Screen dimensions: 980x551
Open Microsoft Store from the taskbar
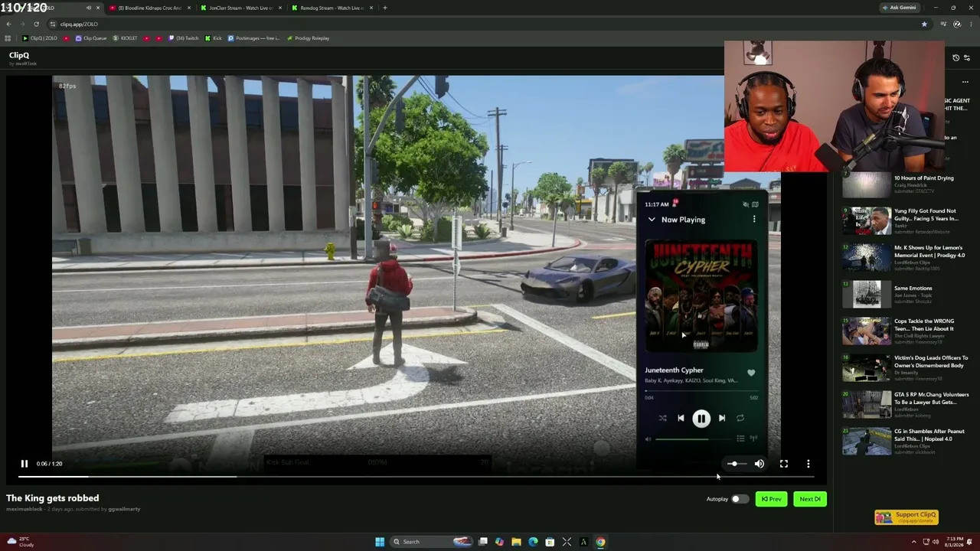(x=550, y=542)
